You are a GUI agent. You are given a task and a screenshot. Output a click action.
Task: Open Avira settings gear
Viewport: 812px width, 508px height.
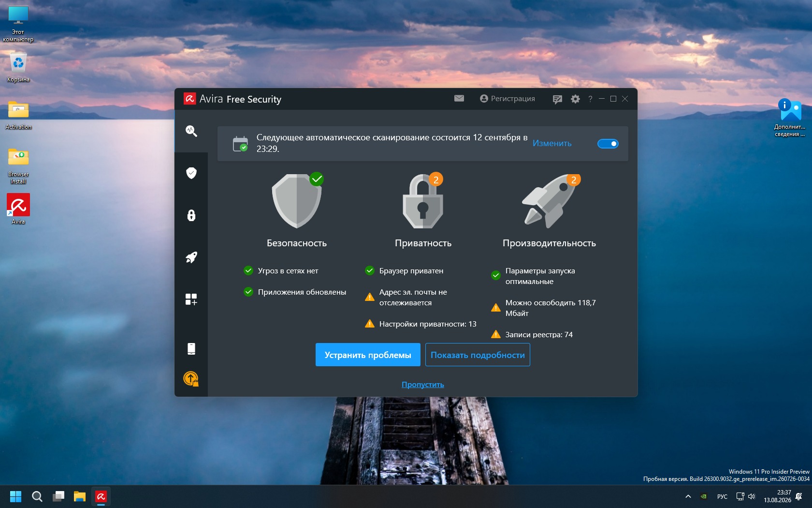(x=575, y=99)
